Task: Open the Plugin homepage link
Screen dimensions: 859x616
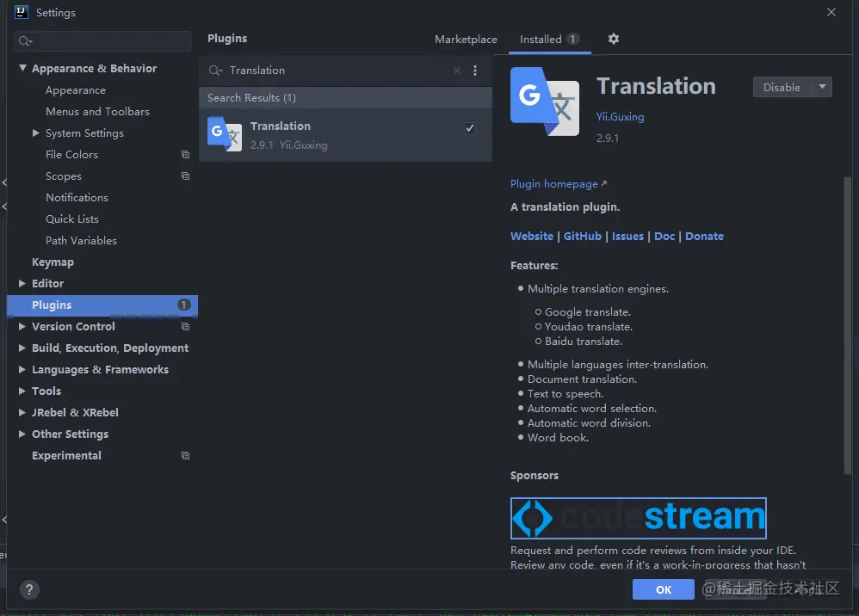Action: coord(559,184)
